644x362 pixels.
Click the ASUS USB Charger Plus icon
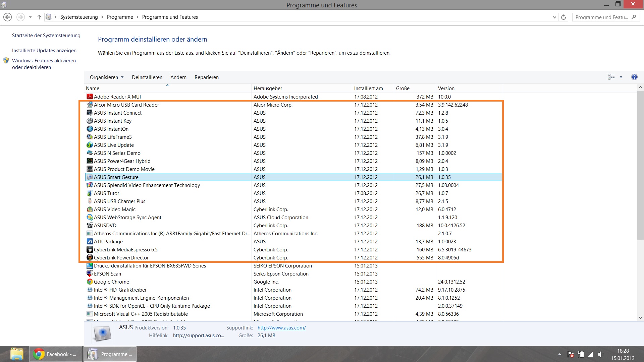pos(90,201)
